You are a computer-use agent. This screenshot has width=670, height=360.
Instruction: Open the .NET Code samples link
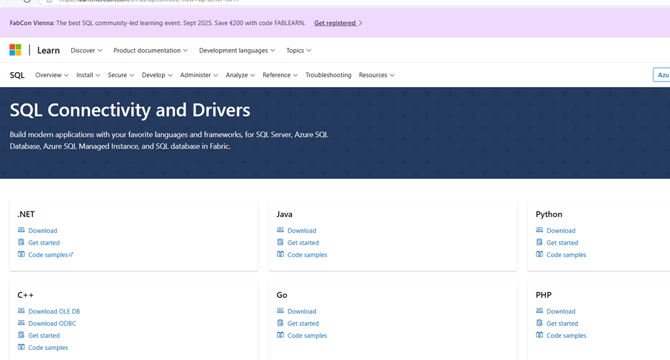[x=50, y=255]
